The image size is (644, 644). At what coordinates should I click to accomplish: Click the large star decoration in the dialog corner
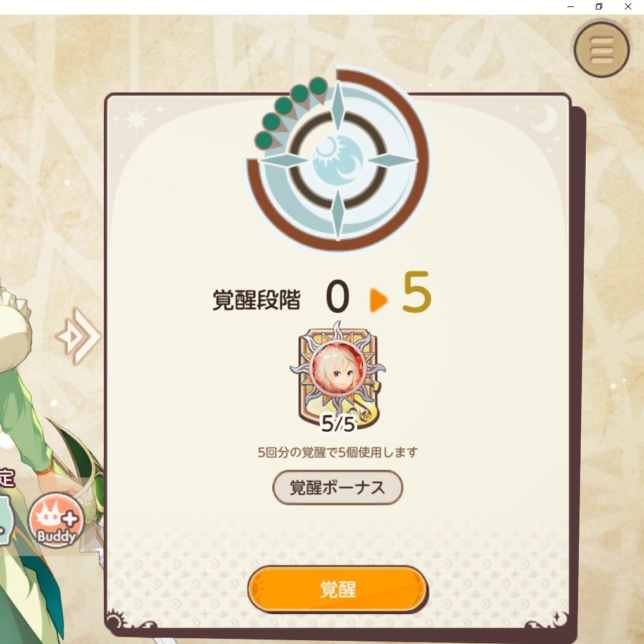point(135,120)
